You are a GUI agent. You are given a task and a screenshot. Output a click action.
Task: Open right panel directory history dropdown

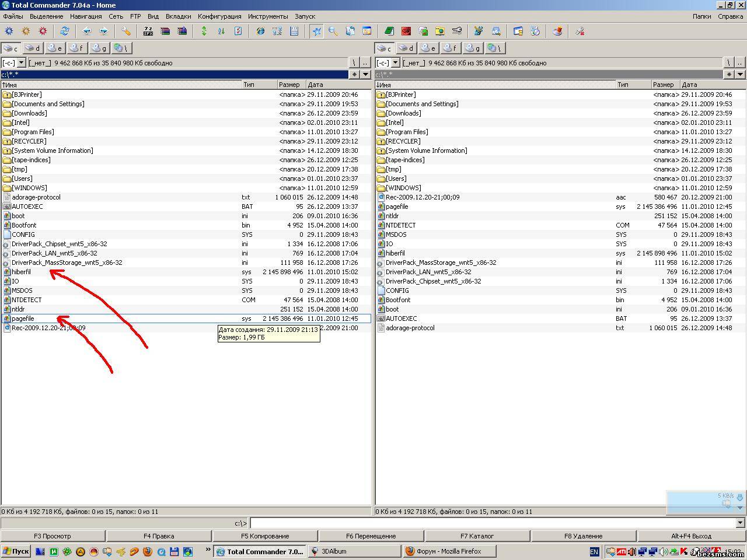click(x=740, y=74)
